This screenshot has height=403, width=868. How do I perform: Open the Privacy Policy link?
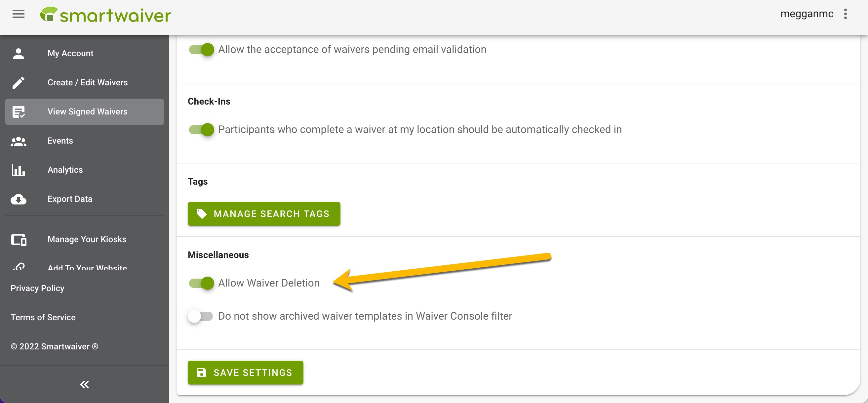tap(37, 288)
